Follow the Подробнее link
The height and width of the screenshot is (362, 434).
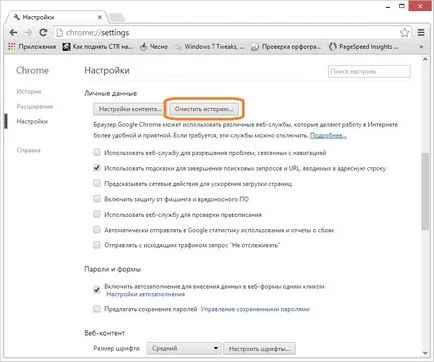(x=328, y=136)
